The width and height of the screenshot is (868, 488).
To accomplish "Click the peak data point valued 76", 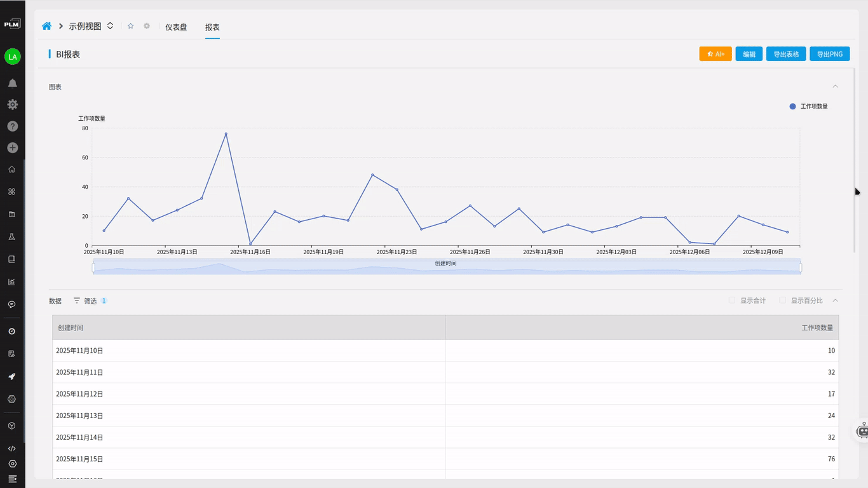I will 226,133.
